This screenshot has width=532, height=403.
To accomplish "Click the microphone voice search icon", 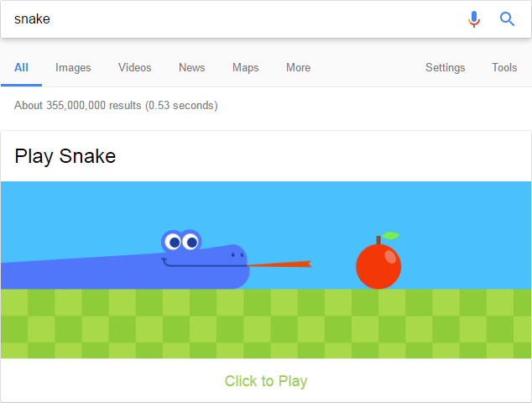I will coord(474,19).
